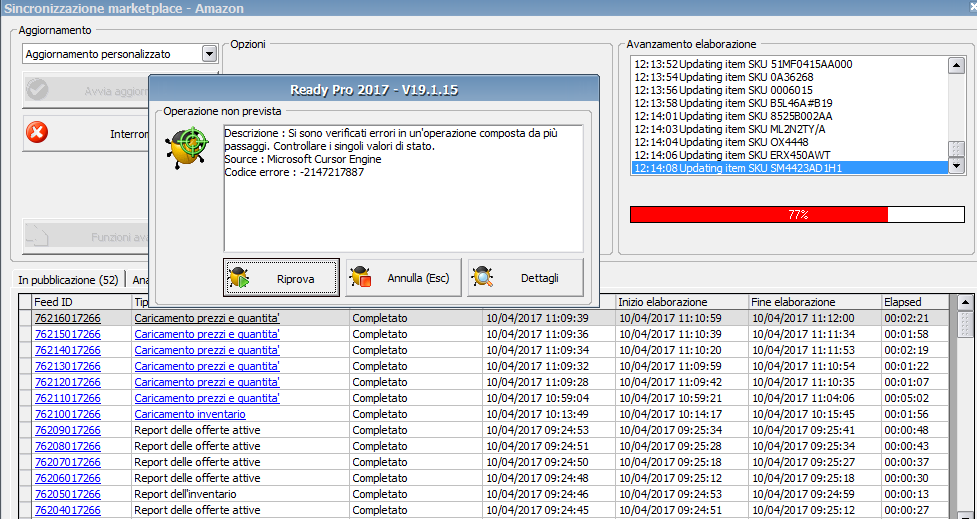Image resolution: width=977 pixels, height=519 pixels.
Task: Open feed link 76207017266
Action: (67, 462)
